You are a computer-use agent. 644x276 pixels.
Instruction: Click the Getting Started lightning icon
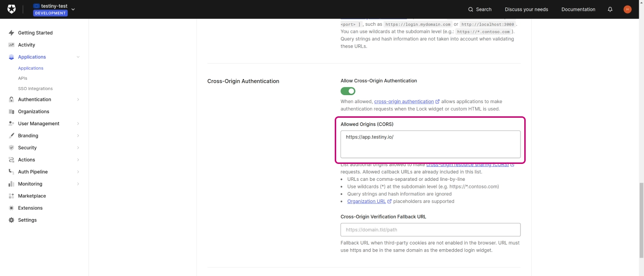pos(11,33)
